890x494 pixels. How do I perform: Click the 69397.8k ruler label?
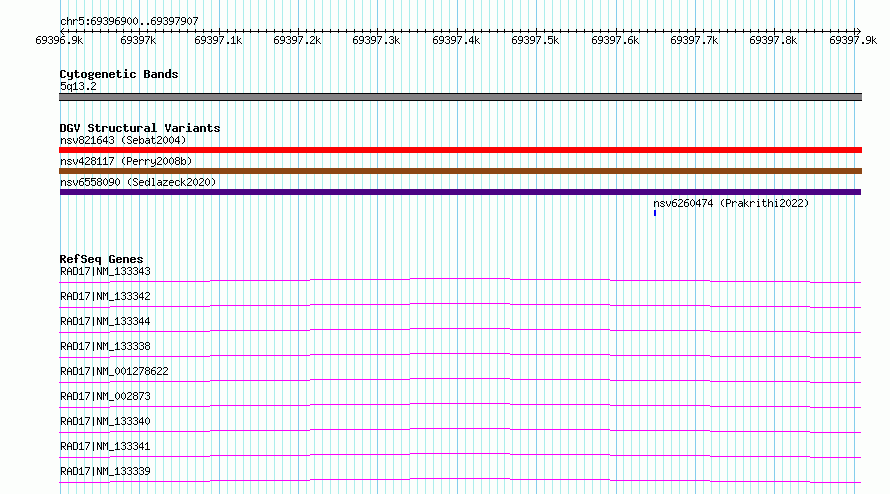click(x=773, y=40)
